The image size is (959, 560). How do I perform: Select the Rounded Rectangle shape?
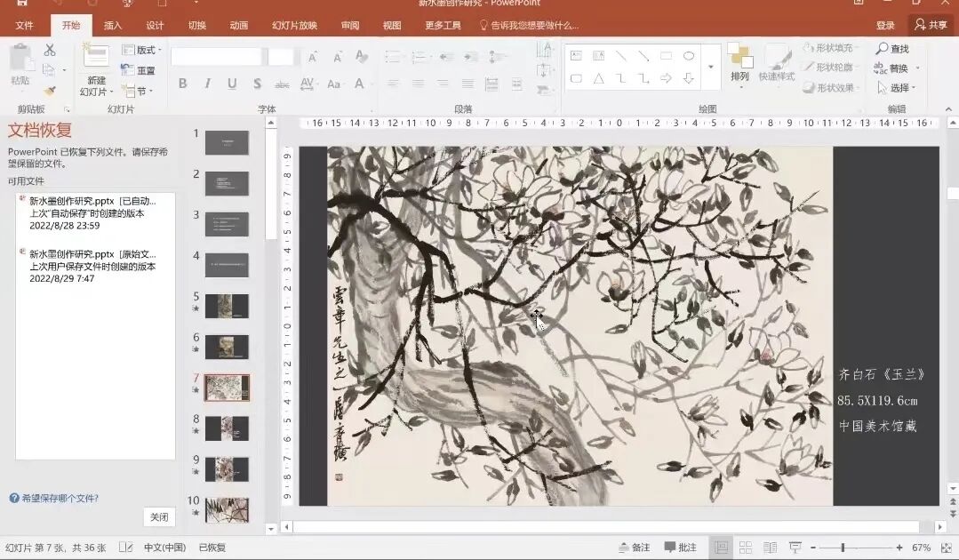(576, 78)
